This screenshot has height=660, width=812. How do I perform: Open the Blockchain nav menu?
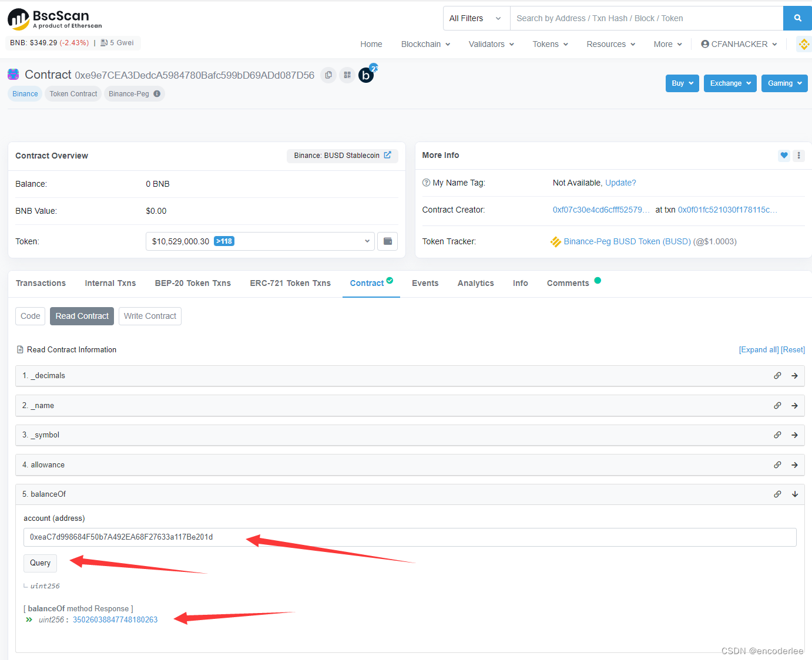click(425, 44)
